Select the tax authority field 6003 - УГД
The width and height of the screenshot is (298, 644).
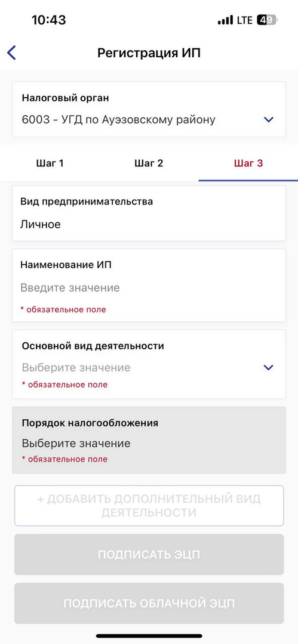[x=149, y=109]
